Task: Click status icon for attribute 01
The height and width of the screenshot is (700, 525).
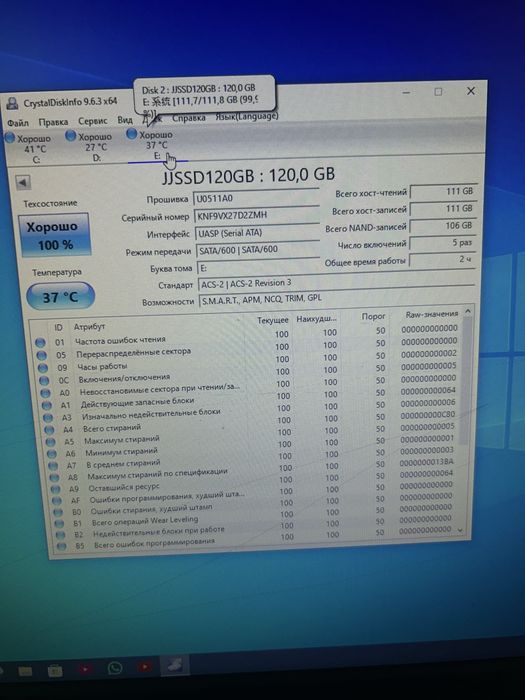Action: point(40,343)
